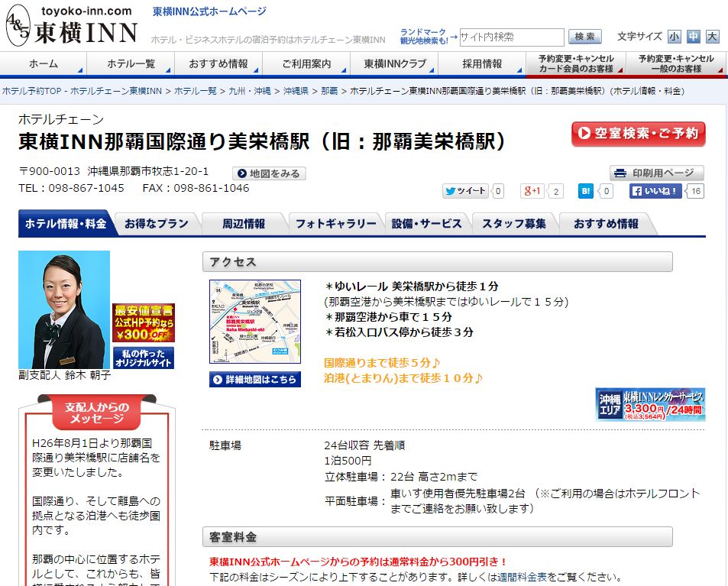Viewport: 728px width, 586px height.
Task: Open the ご利用案内 menu
Action: click(306, 63)
